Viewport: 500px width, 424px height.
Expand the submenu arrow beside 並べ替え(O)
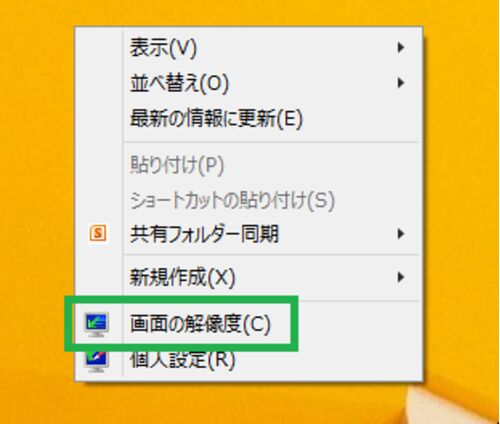coord(401,83)
